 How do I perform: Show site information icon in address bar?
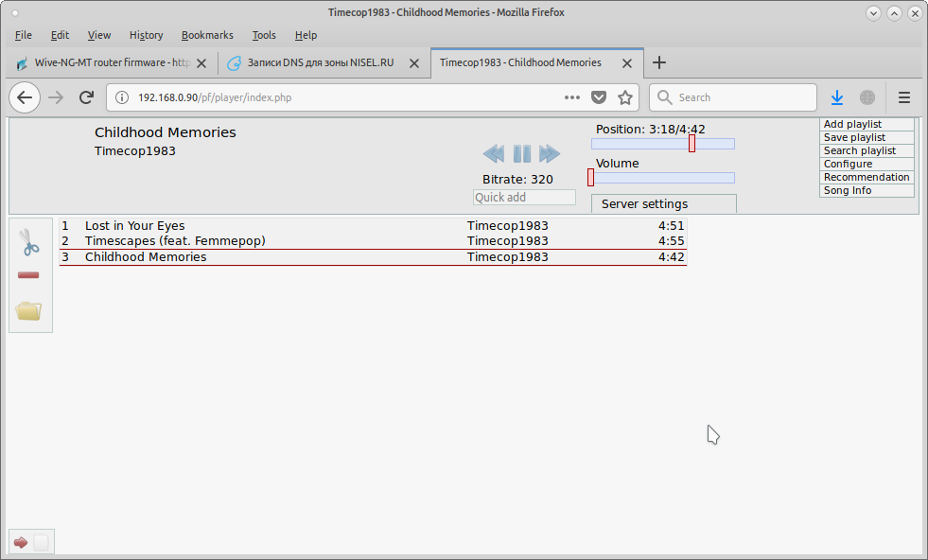pyautogui.click(x=121, y=97)
